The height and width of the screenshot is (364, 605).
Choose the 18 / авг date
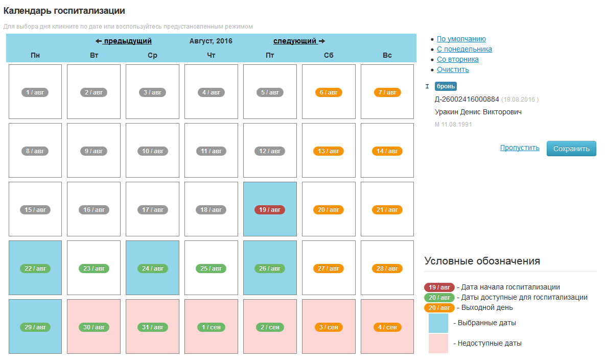tap(211, 209)
